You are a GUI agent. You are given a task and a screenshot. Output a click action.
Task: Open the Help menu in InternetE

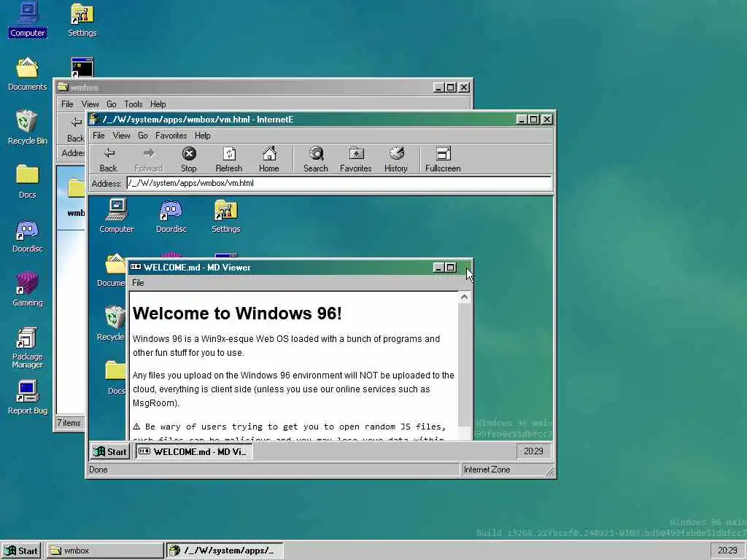203,136
